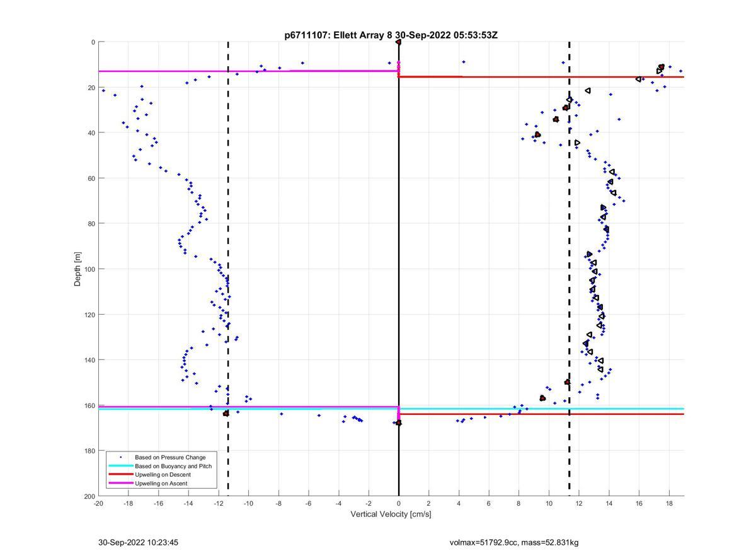Click the red line sample in the legend

click(121, 475)
